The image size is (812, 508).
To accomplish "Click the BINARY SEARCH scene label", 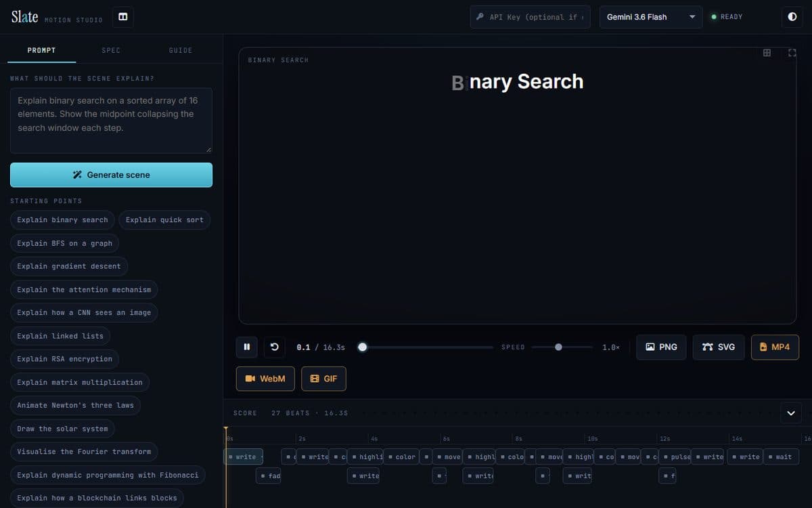I will (278, 60).
